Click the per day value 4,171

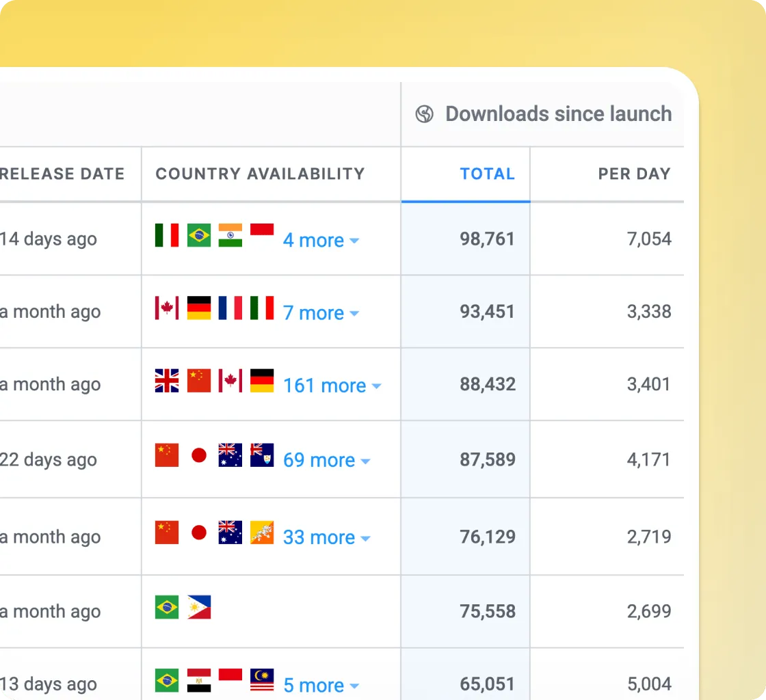[649, 460]
